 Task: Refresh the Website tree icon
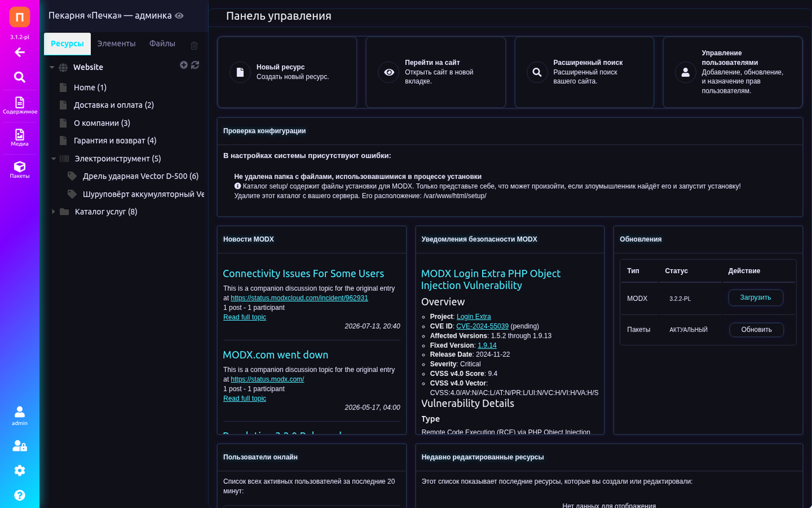(195, 65)
